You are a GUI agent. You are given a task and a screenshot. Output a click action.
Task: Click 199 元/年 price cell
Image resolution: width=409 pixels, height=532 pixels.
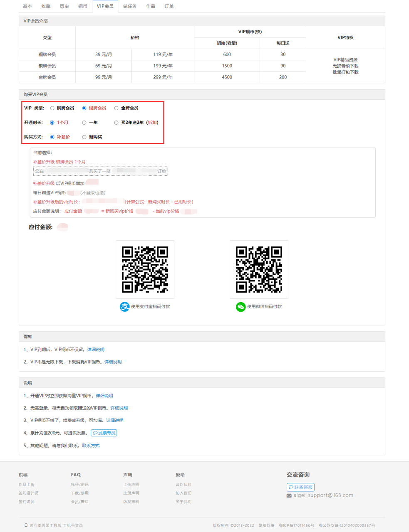(x=163, y=66)
